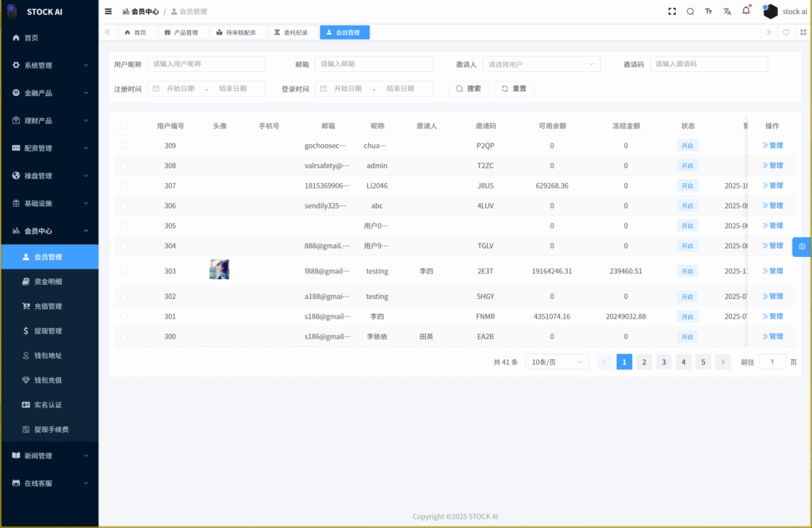Expand the 系统管理 sidebar menu

49,65
